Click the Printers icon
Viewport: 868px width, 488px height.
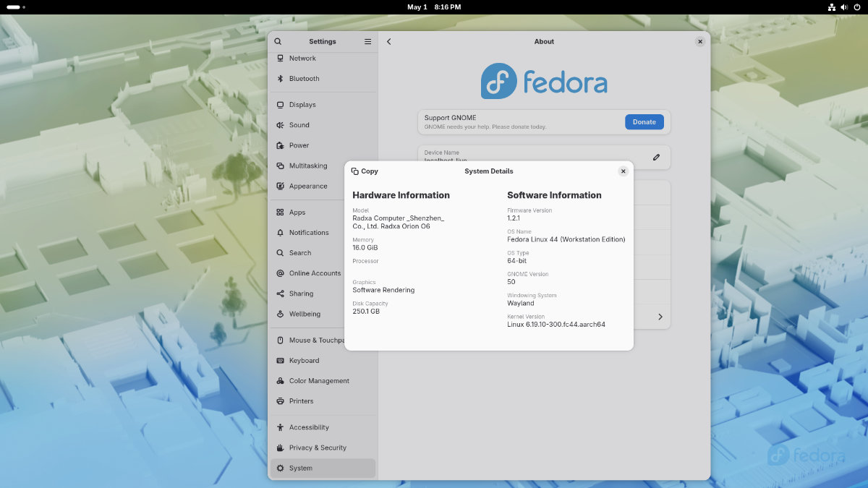tap(280, 401)
